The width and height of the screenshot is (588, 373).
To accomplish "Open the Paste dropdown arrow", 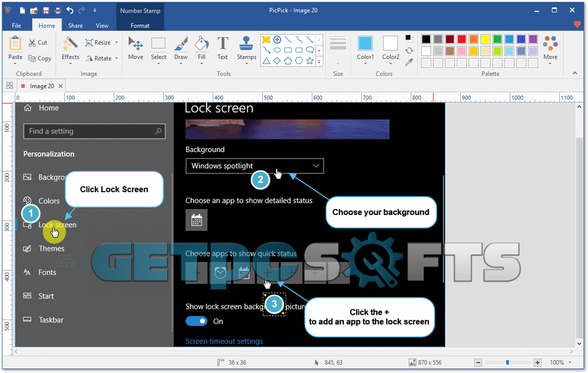I will coord(15,64).
